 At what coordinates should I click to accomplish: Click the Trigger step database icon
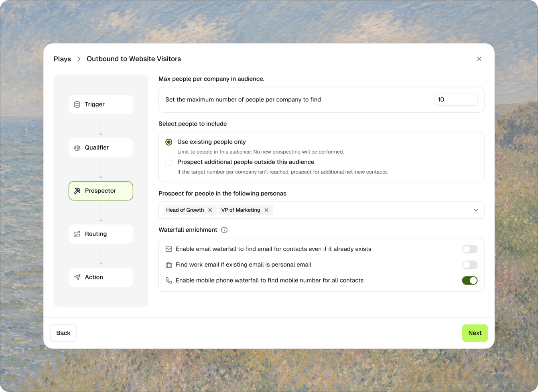77,105
